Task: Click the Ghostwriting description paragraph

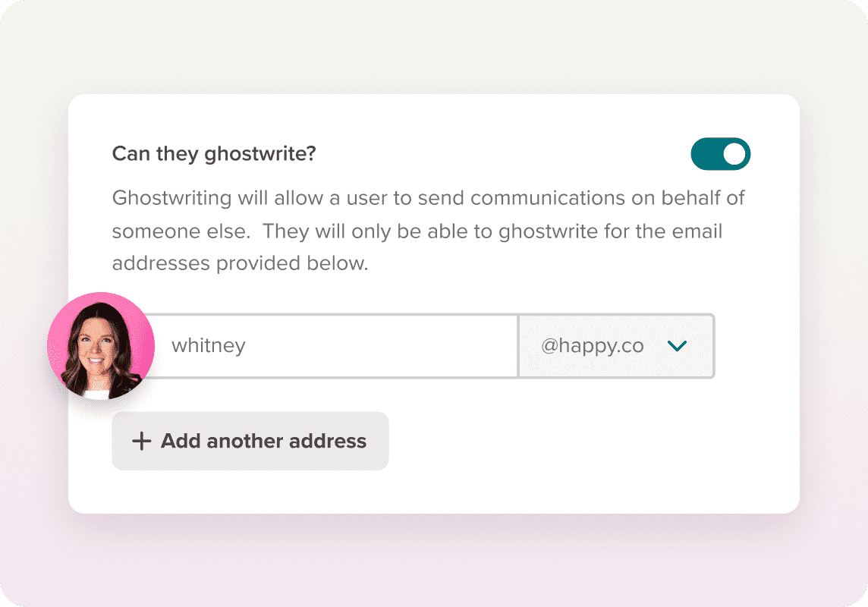Action: click(429, 230)
